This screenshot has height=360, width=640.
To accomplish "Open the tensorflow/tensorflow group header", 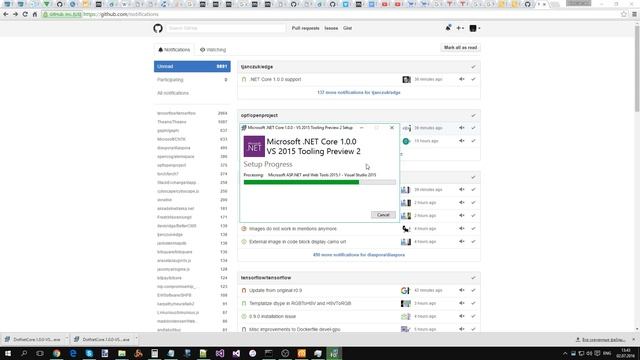I will pos(266,278).
